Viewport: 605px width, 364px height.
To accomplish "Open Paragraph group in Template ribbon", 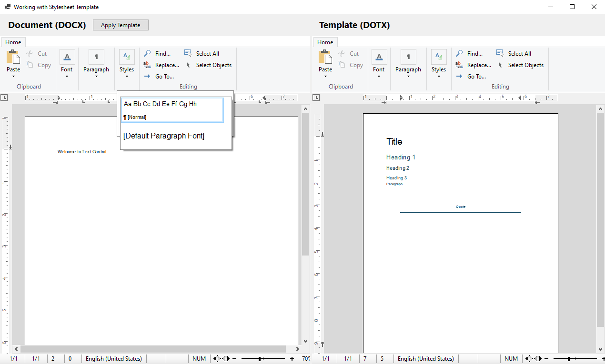I will (x=408, y=64).
